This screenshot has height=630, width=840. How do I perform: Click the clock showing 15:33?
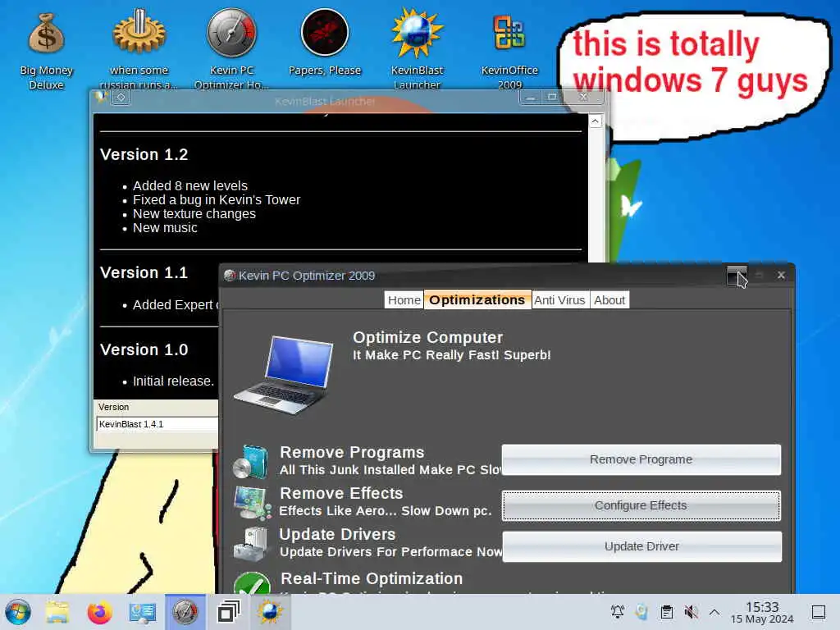762,612
